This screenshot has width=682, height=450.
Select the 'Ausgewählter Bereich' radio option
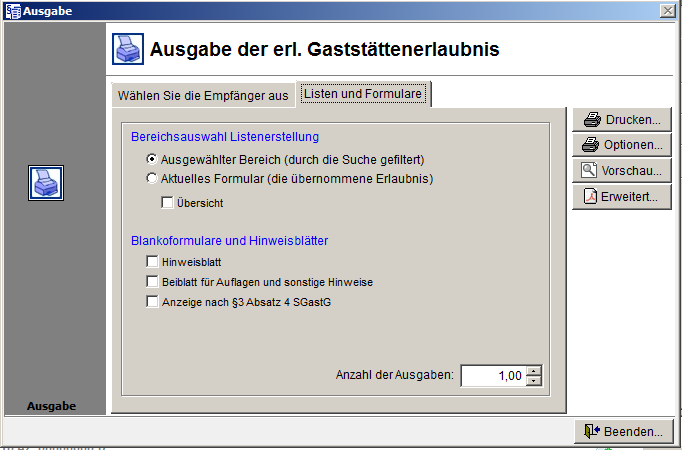pyautogui.click(x=152, y=158)
